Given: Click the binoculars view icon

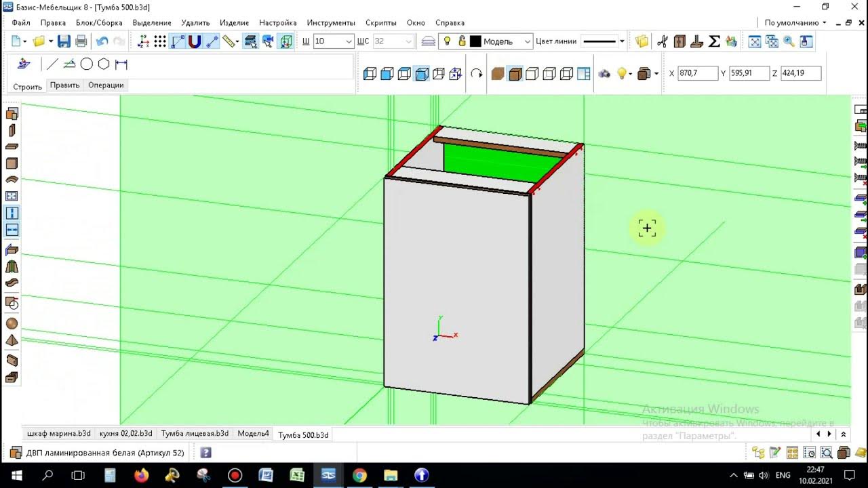Looking at the screenshot, I should tap(604, 74).
